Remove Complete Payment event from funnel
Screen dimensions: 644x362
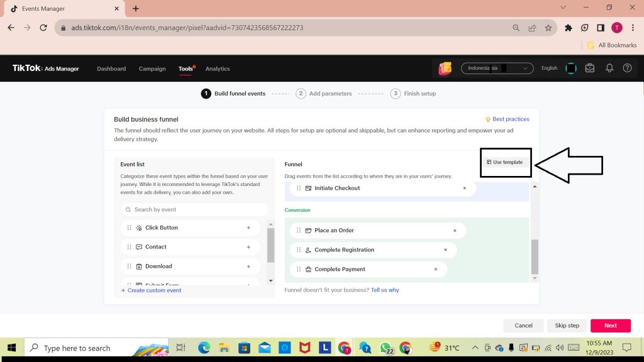pos(436,270)
